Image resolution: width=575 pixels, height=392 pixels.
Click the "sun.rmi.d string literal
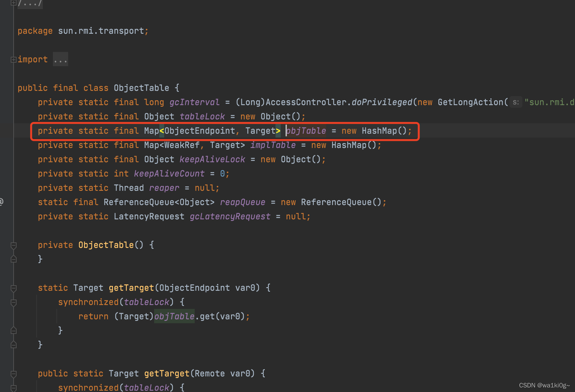550,102
